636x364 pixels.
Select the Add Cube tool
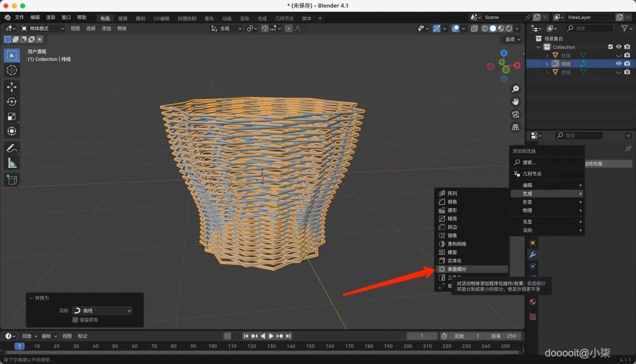coord(12,179)
